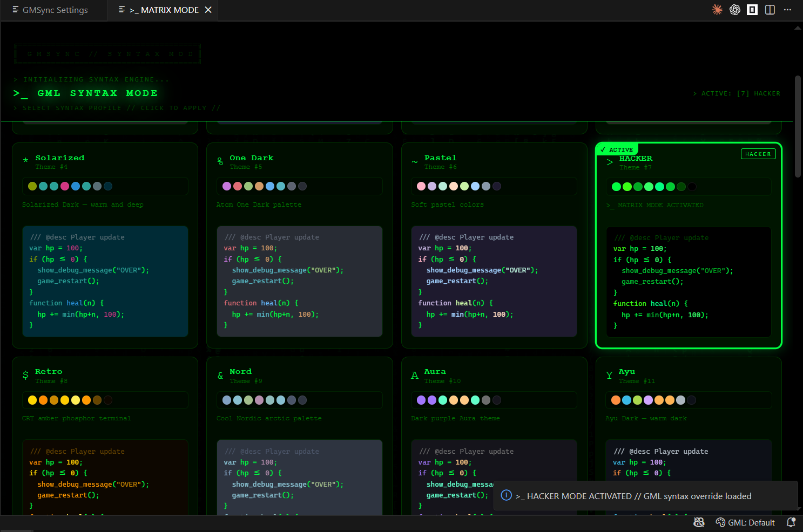
Task: Click the first olive swatch in Solarized palette
Action: pyautogui.click(x=32, y=186)
